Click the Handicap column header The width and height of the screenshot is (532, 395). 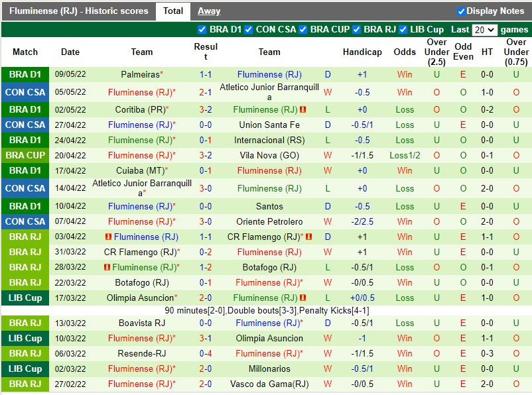click(x=362, y=52)
